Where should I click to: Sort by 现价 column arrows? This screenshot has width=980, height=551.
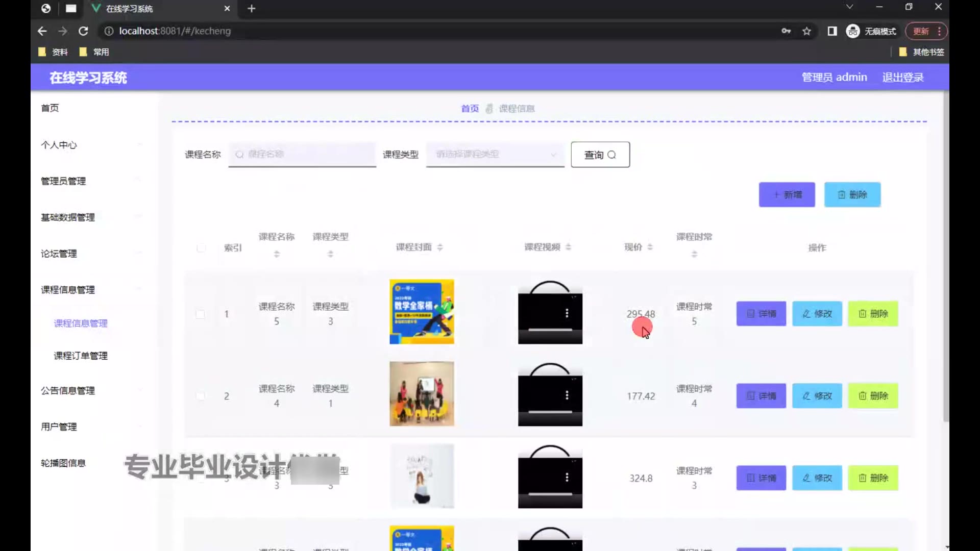tap(650, 247)
